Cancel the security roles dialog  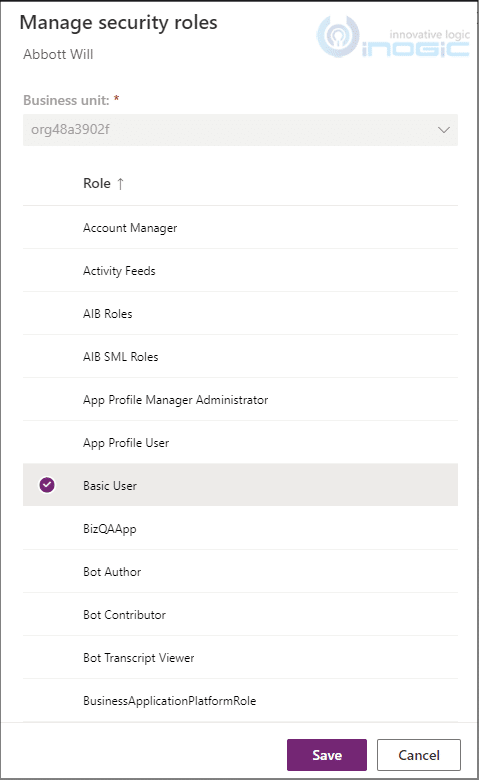[419, 755]
